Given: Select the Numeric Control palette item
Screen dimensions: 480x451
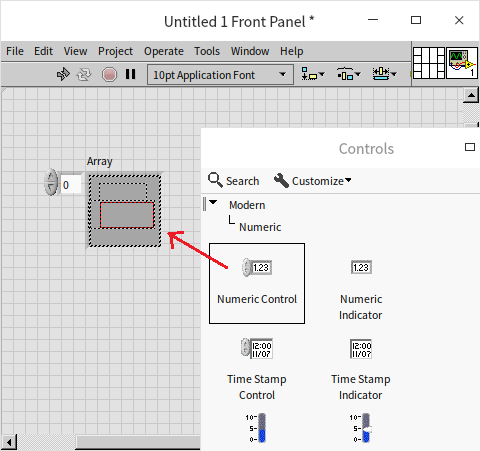Looking at the screenshot, I should 257,283.
